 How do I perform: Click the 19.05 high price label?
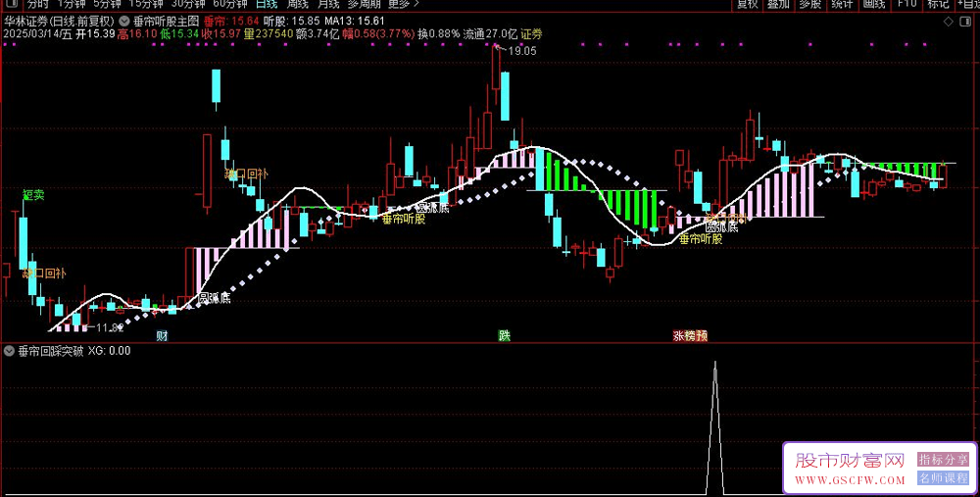point(522,51)
